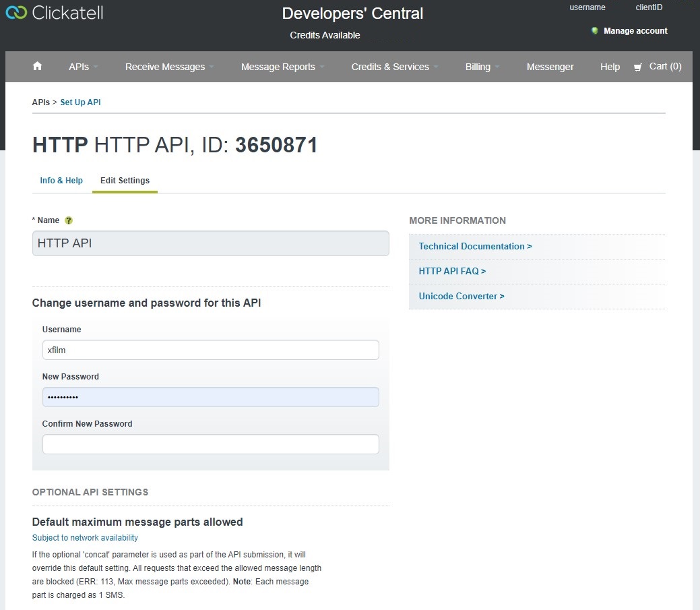Switch to the Info & Help tab
Image resolution: width=700 pixels, height=610 pixels.
pos(61,181)
